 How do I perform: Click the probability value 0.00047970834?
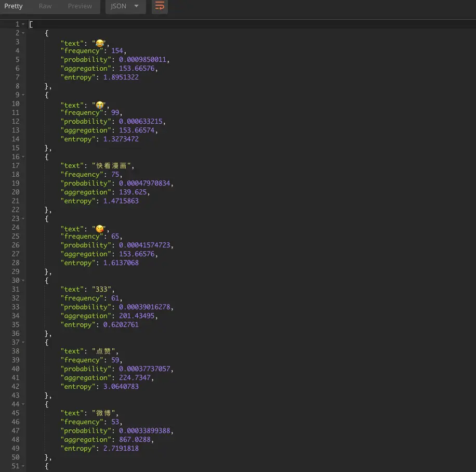coord(144,183)
